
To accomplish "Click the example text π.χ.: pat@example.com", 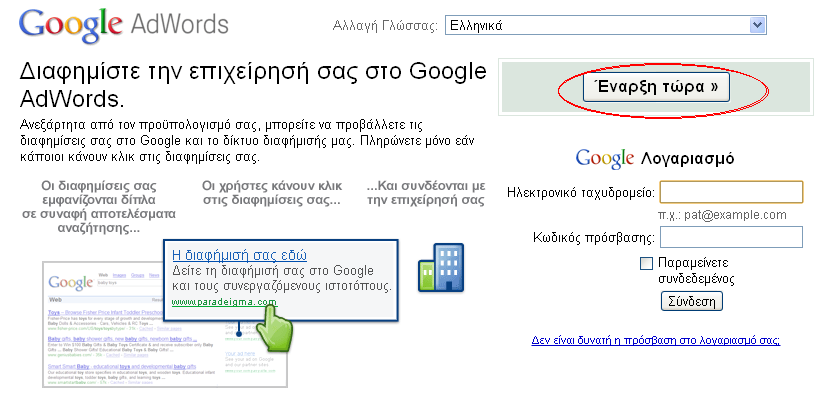I will click(x=722, y=215).
